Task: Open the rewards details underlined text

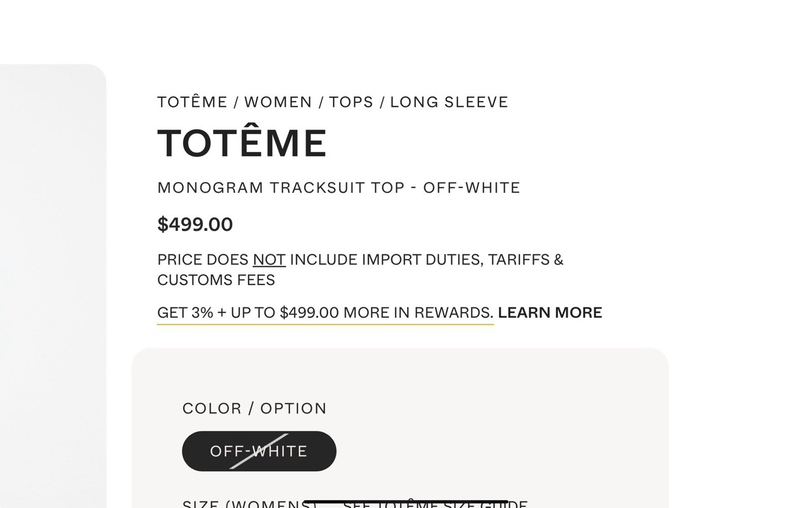Action: pos(325,313)
